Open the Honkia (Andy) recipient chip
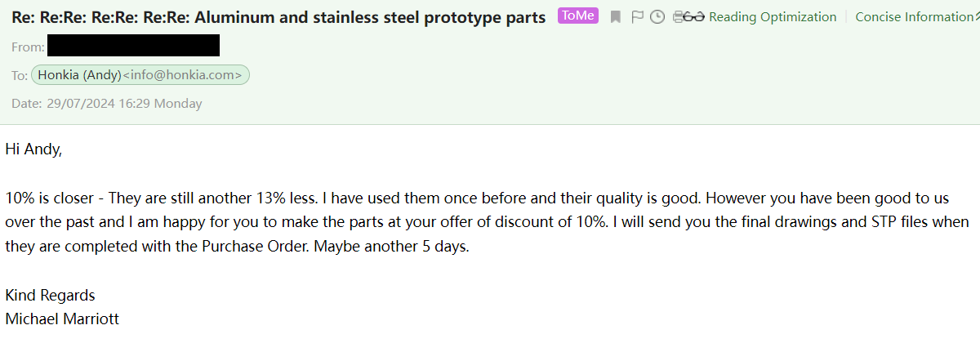The height and width of the screenshot is (352, 980). point(140,75)
